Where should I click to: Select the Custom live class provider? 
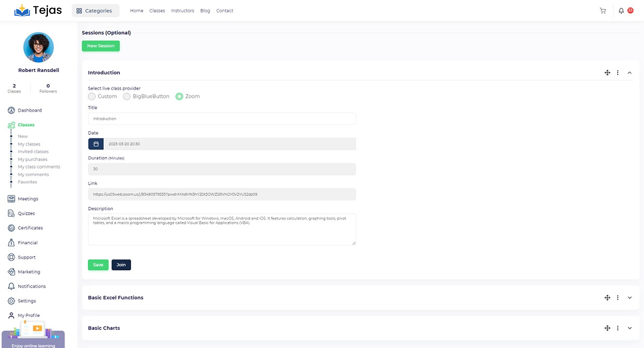(x=92, y=97)
